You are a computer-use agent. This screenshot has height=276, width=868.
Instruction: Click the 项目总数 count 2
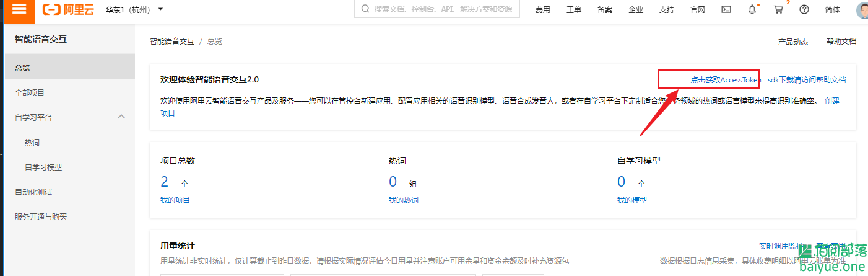click(x=164, y=182)
